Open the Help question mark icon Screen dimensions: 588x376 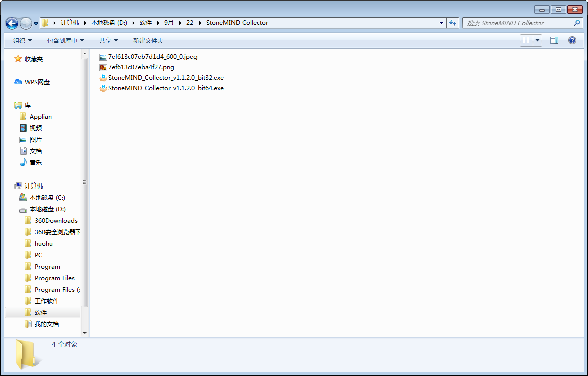(572, 40)
